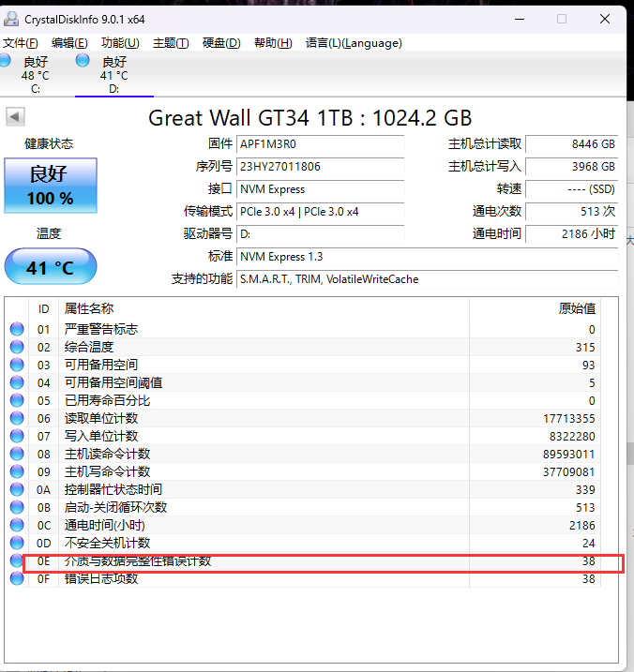Click status orb for attribute 03 可用备用空间

pyautogui.click(x=17, y=365)
